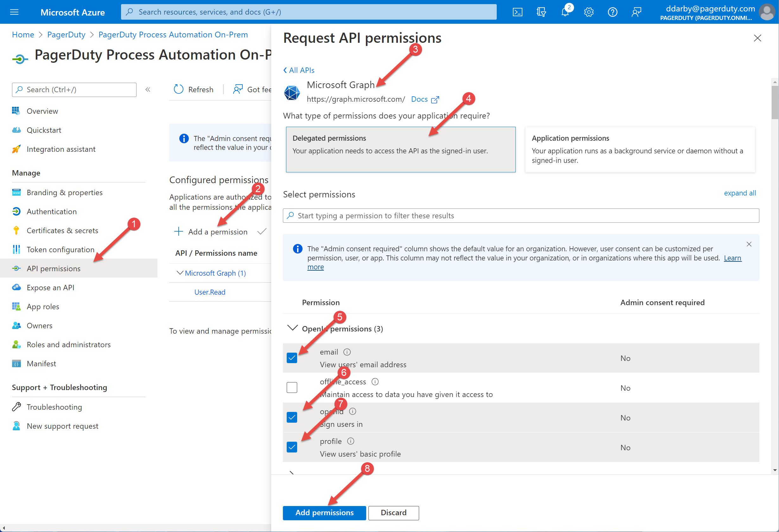Go to Home breadcrumb
Screen dimensions: 779x532
[23, 35]
